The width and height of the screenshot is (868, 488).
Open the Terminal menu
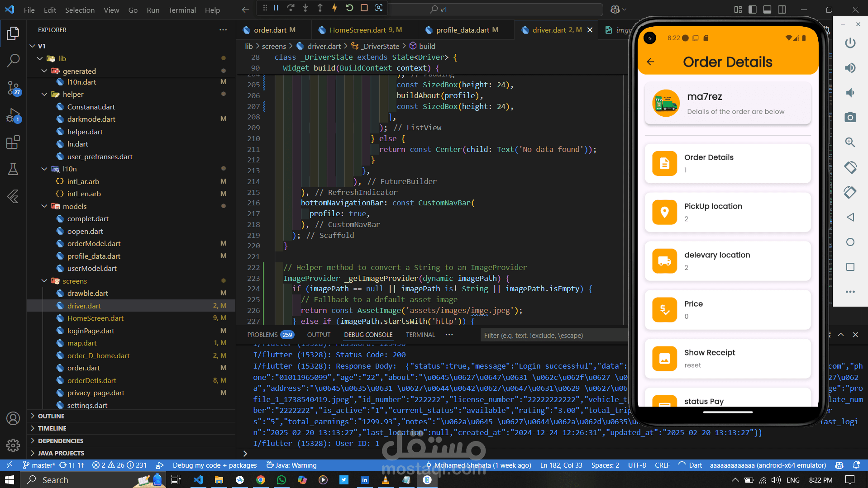(182, 10)
